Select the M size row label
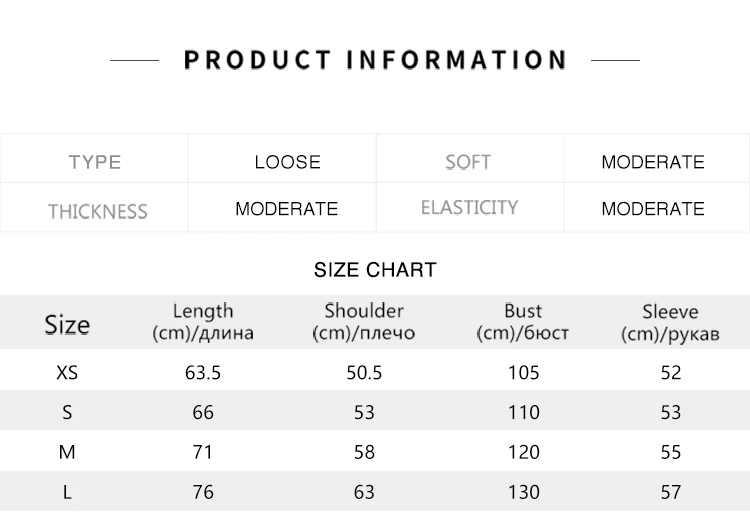The height and width of the screenshot is (528, 750). click(67, 452)
